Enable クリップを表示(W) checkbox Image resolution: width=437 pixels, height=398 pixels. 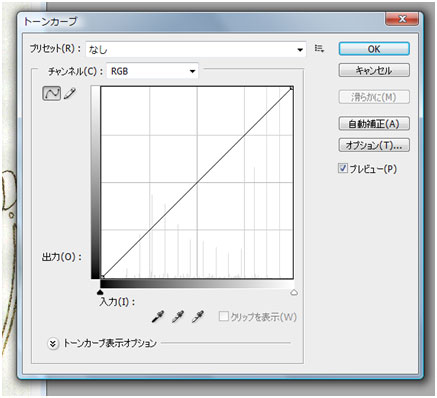pyautogui.click(x=223, y=316)
